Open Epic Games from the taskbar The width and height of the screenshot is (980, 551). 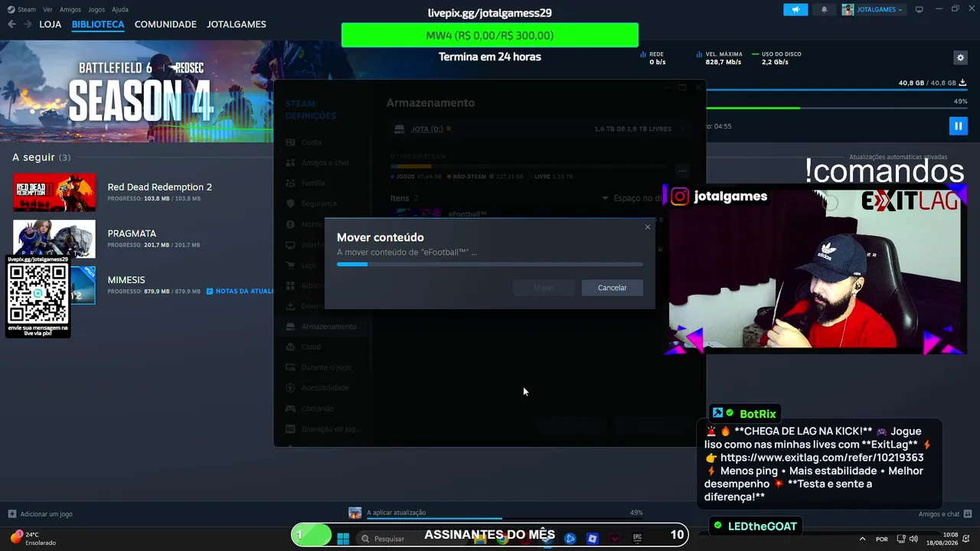click(x=637, y=538)
